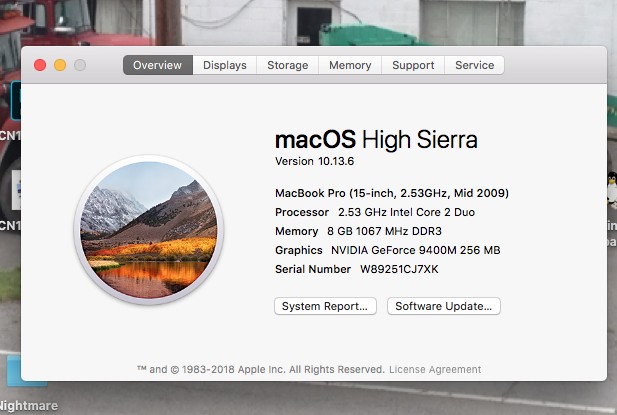Select the penguin icon on the desktop
The height and width of the screenshot is (415, 617).
(x=612, y=190)
